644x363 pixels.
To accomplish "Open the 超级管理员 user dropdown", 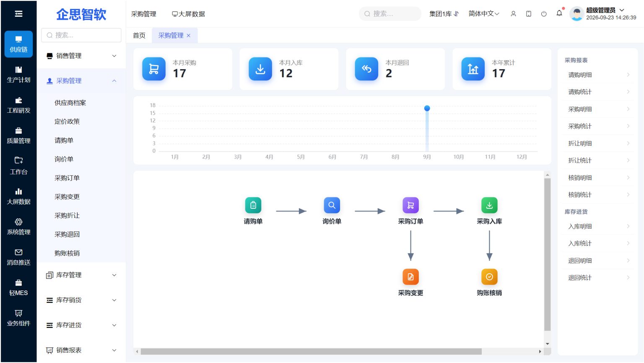I will pos(605,10).
